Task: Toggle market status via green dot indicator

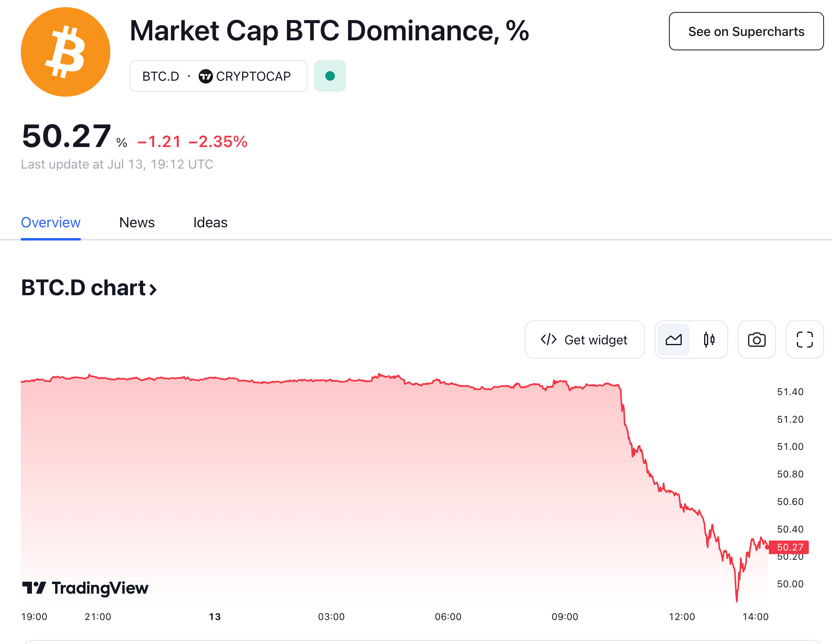Action: click(329, 76)
